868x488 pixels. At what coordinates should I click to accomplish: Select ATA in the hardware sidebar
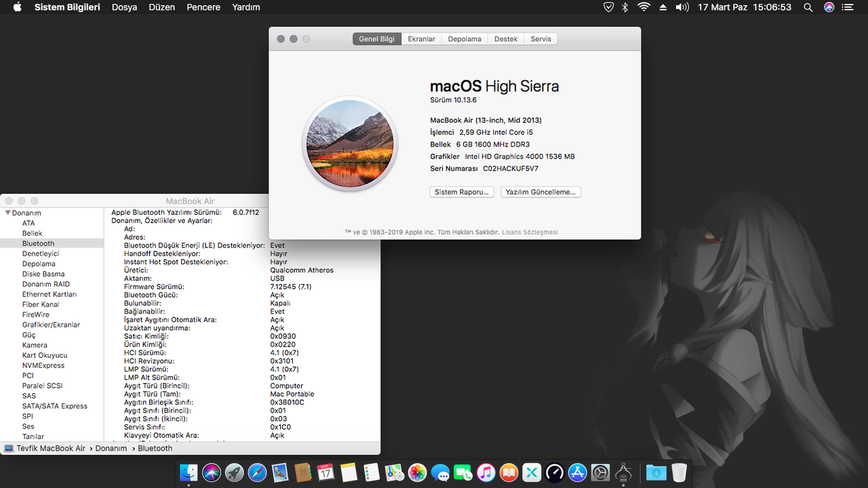click(28, 223)
